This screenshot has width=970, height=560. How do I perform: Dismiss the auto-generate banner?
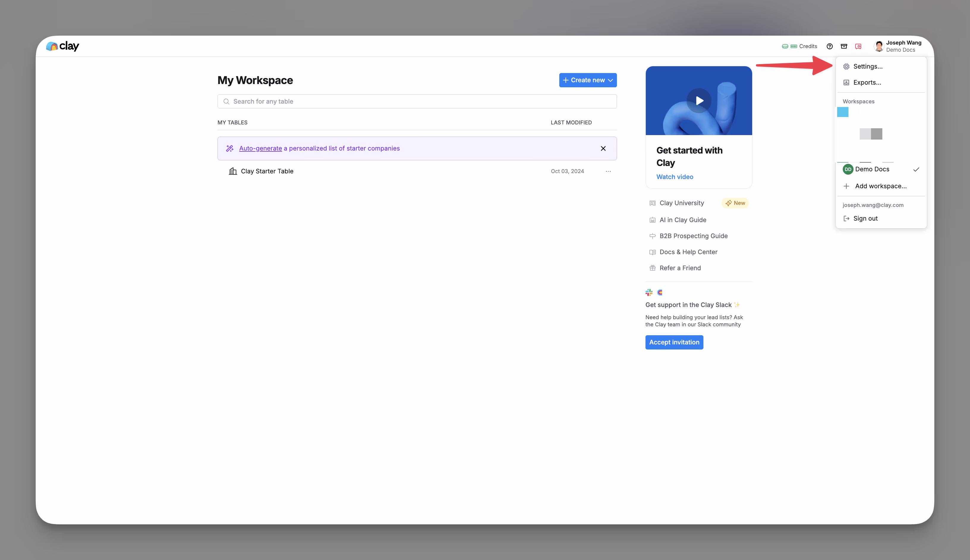pos(603,148)
